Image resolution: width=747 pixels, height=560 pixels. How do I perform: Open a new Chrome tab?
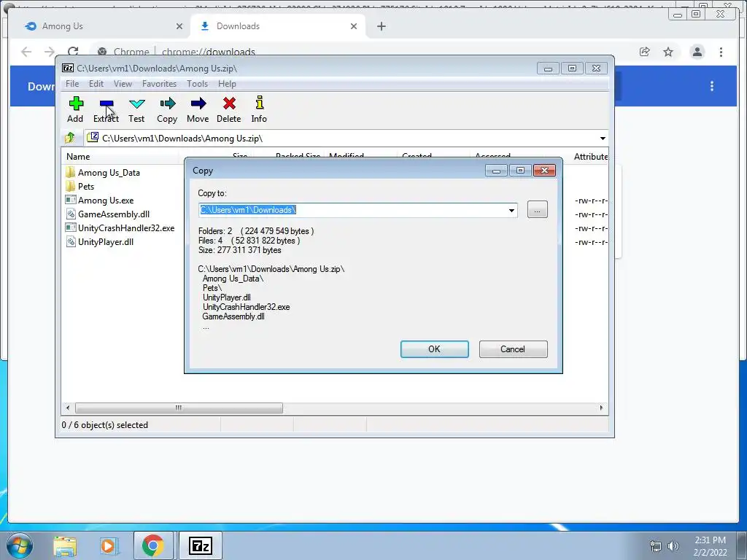pyautogui.click(x=381, y=26)
